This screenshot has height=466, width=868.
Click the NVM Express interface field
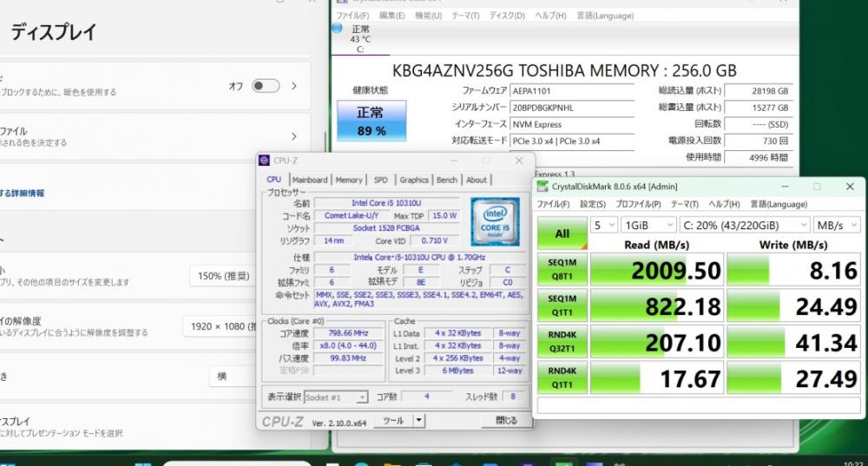(572, 124)
